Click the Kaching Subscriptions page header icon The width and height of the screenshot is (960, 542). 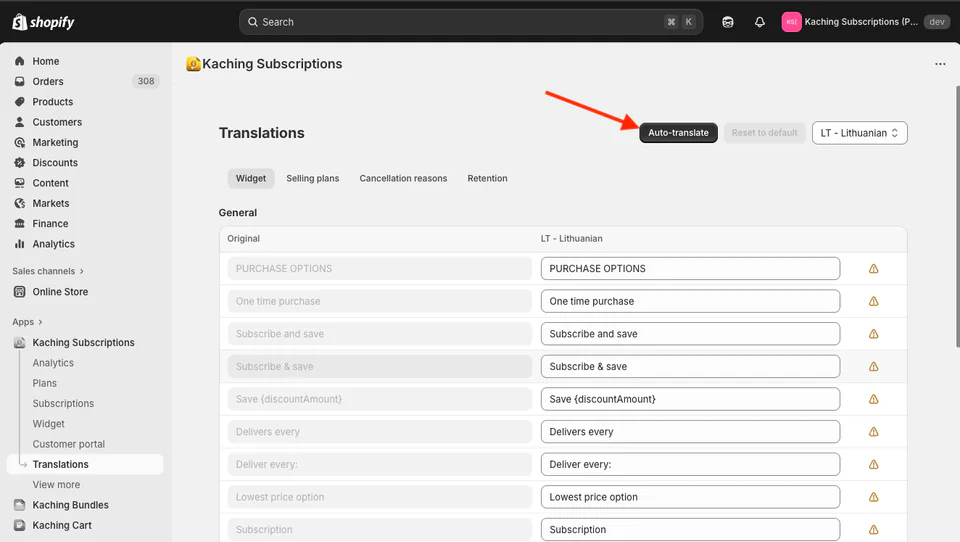(x=193, y=64)
